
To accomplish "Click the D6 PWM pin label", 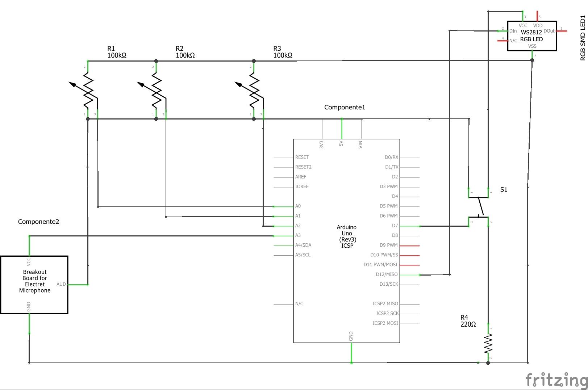I will coord(389,216).
